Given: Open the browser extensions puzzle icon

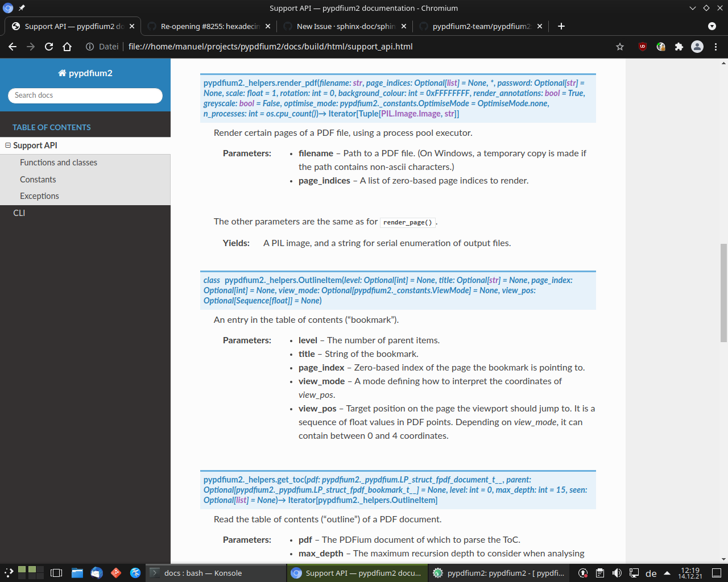Looking at the screenshot, I should pyautogui.click(x=679, y=47).
